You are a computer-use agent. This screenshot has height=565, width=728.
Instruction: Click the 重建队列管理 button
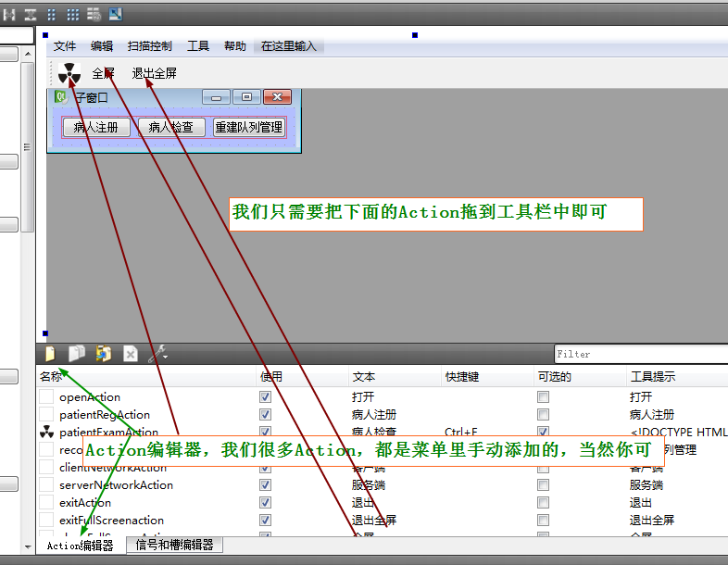[249, 127]
